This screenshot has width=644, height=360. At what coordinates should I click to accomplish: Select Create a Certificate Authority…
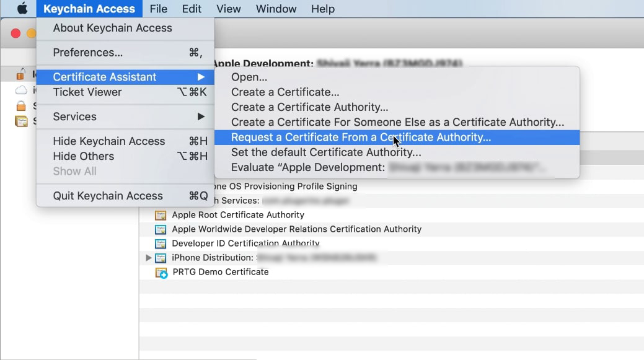click(x=397, y=107)
